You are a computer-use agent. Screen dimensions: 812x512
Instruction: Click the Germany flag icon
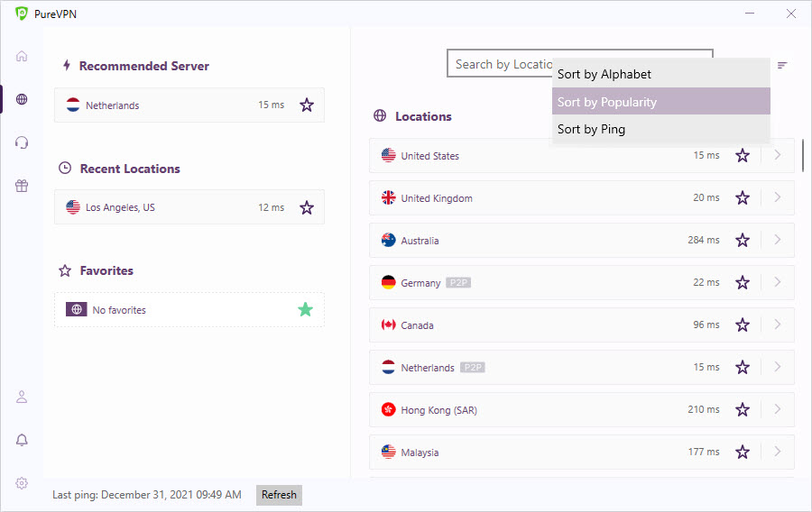[x=388, y=282]
